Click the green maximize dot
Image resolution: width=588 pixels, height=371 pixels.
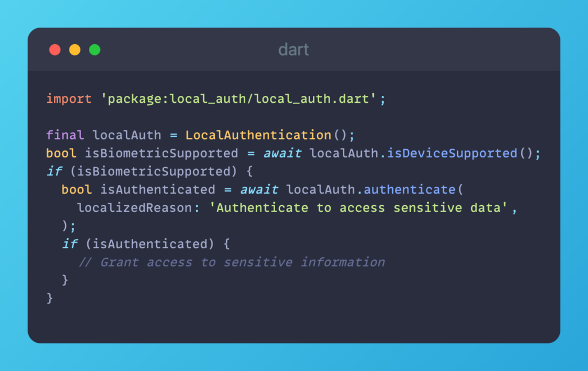point(95,50)
